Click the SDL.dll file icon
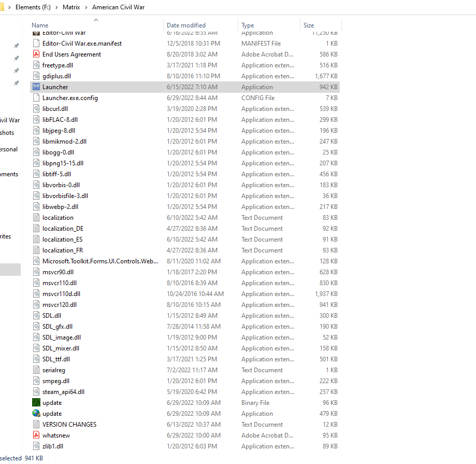This screenshot has height=464, width=476. click(x=36, y=315)
